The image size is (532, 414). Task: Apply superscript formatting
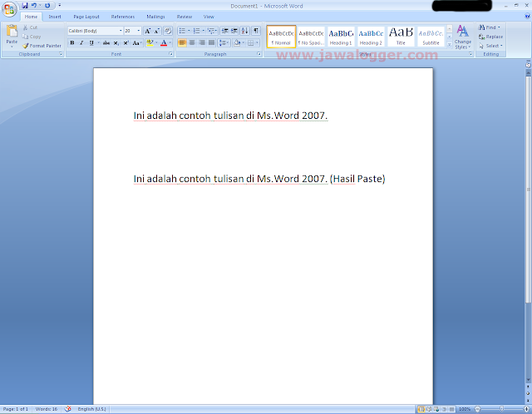coord(126,42)
